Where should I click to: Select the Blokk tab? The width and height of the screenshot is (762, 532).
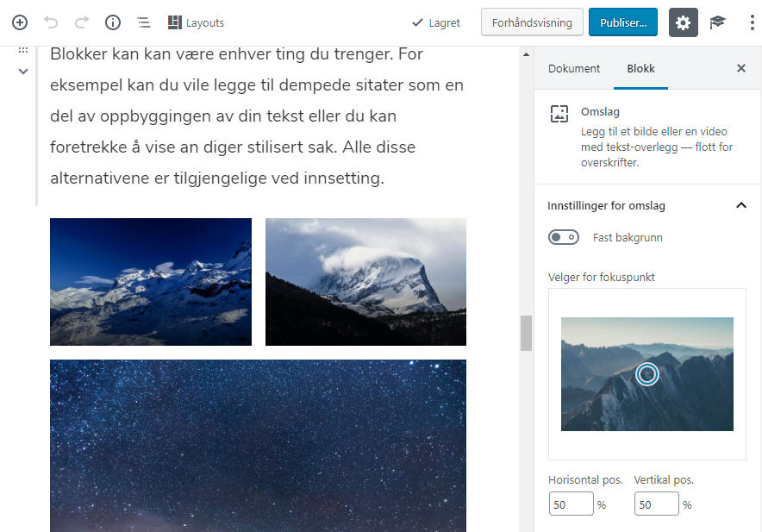click(640, 69)
